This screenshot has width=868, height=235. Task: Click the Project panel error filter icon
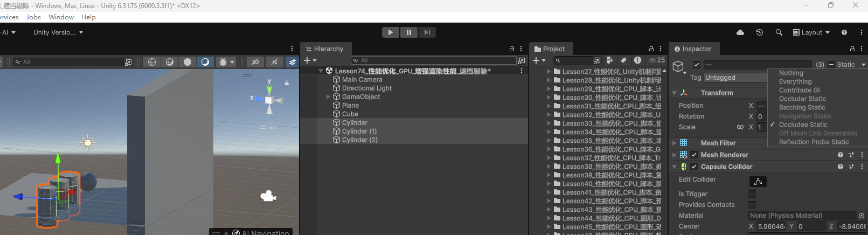tap(637, 60)
